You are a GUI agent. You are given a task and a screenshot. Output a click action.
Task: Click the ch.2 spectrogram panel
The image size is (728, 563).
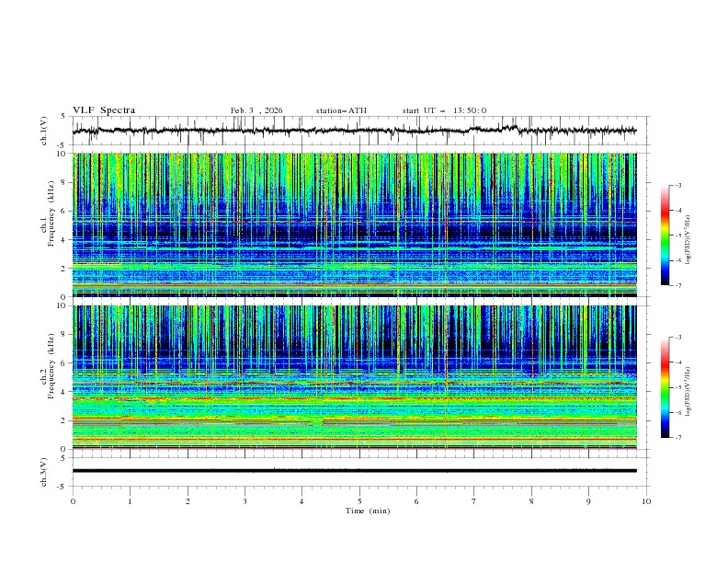(355, 377)
